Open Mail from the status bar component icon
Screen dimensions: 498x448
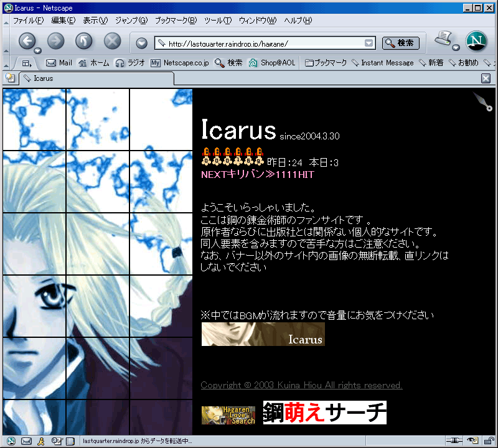[26, 441]
